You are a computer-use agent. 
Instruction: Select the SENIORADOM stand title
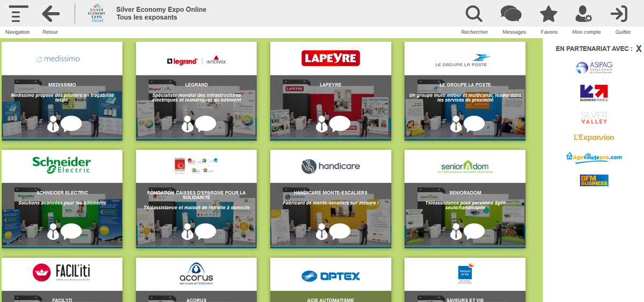point(465,193)
